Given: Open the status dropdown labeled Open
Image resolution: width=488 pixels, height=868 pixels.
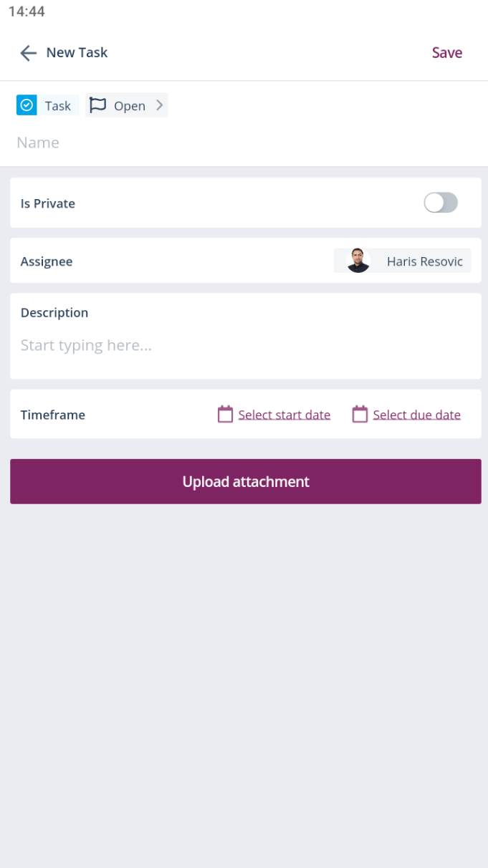Looking at the screenshot, I should pos(129,106).
